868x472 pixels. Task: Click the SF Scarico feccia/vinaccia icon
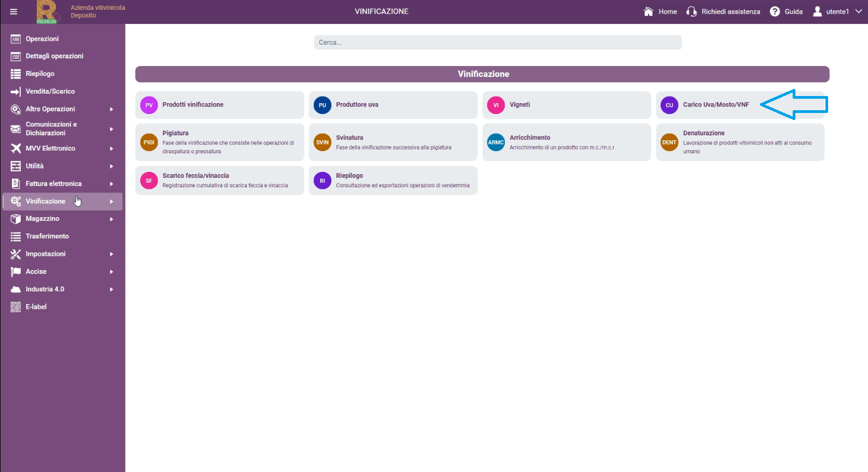(149, 181)
